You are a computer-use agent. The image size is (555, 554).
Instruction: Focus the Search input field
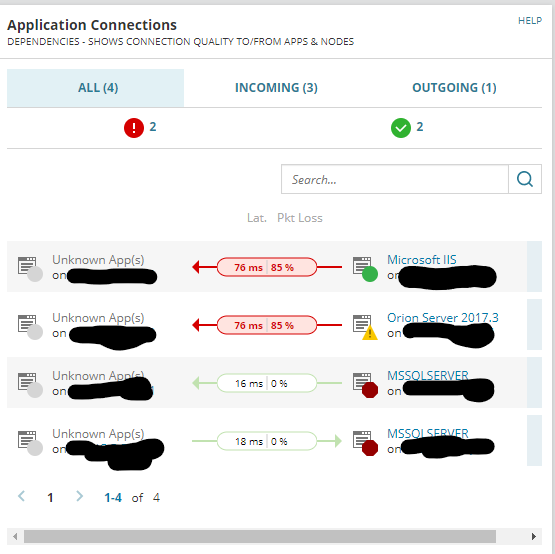click(x=395, y=179)
